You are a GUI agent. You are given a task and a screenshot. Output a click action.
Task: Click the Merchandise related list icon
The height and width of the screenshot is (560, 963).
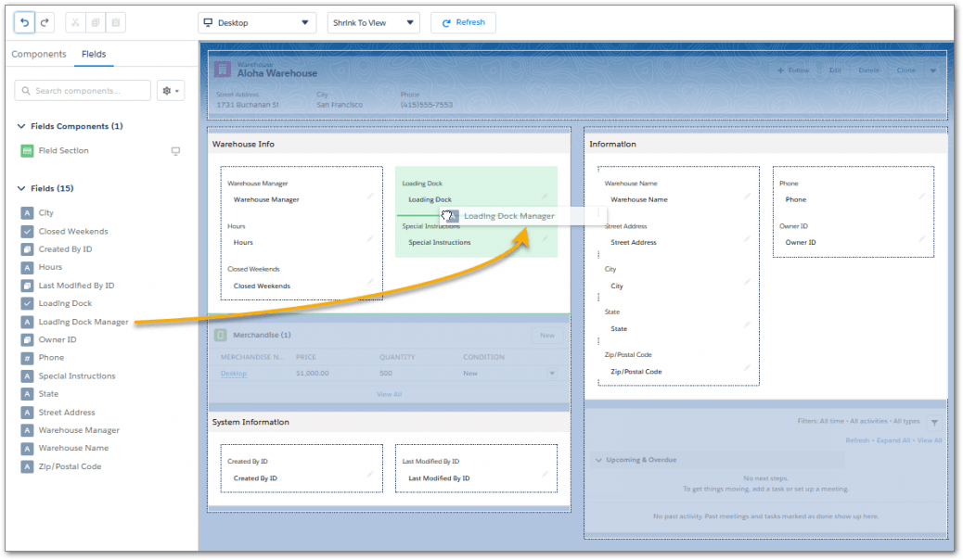pyautogui.click(x=221, y=336)
